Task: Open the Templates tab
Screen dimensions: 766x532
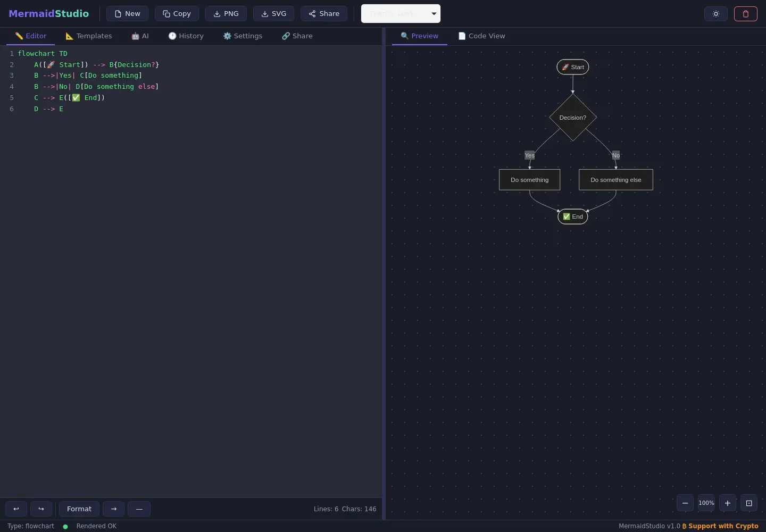Action: click(89, 36)
